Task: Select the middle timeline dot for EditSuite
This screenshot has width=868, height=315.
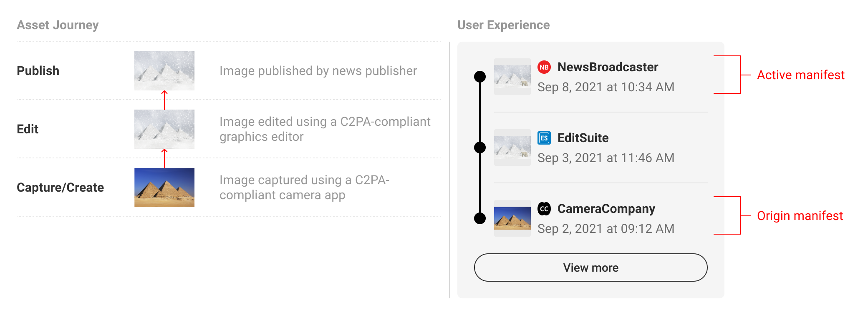Action: 480,147
